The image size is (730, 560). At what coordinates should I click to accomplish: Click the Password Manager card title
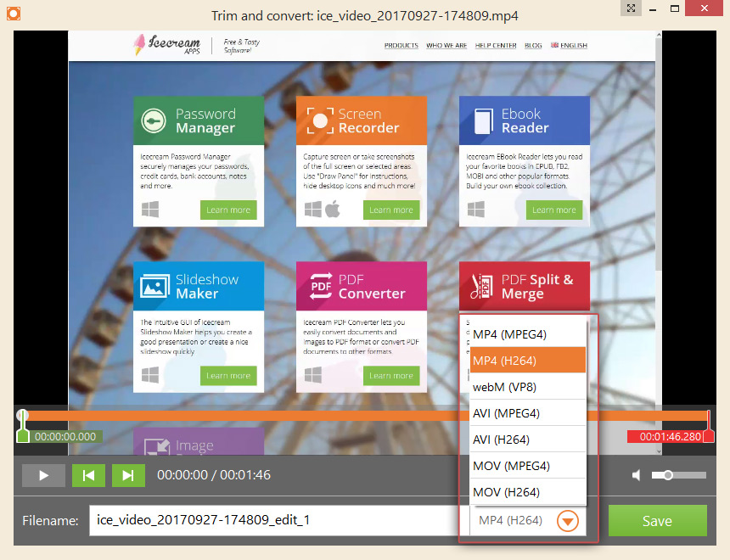point(205,120)
